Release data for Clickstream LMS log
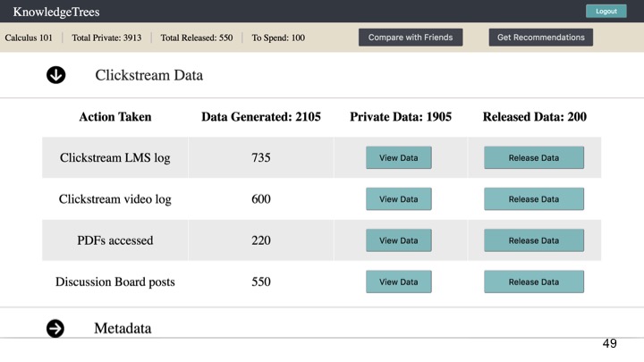The height and width of the screenshot is (362, 644). [533, 157]
